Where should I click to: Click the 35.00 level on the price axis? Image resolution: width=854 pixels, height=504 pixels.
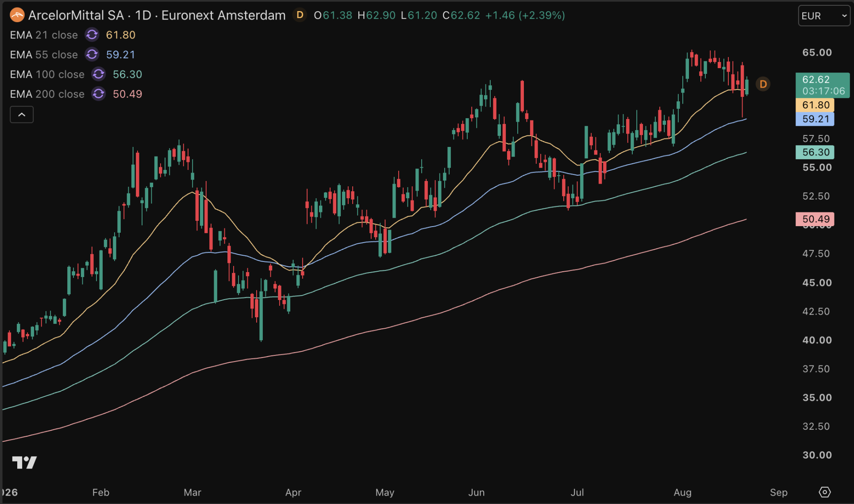tap(817, 397)
